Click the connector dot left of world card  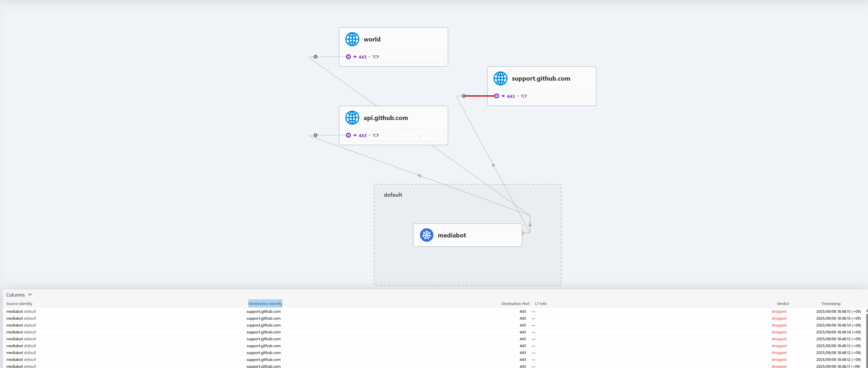tap(315, 57)
